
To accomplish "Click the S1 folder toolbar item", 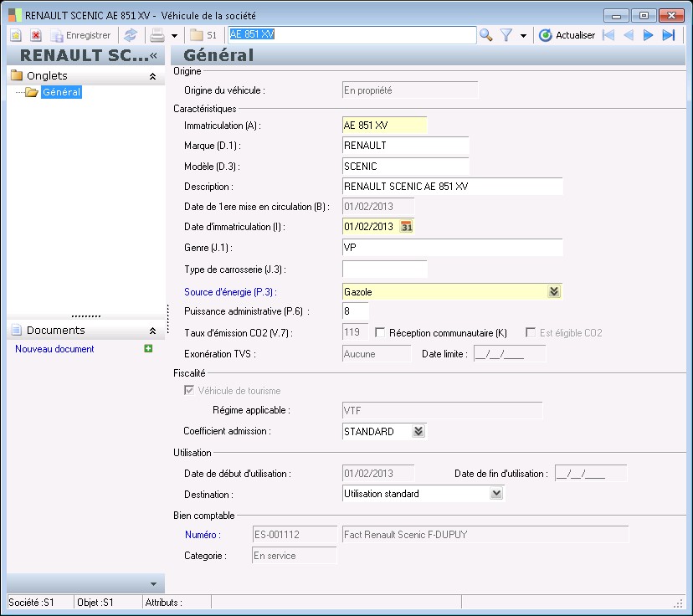I will pos(203,35).
